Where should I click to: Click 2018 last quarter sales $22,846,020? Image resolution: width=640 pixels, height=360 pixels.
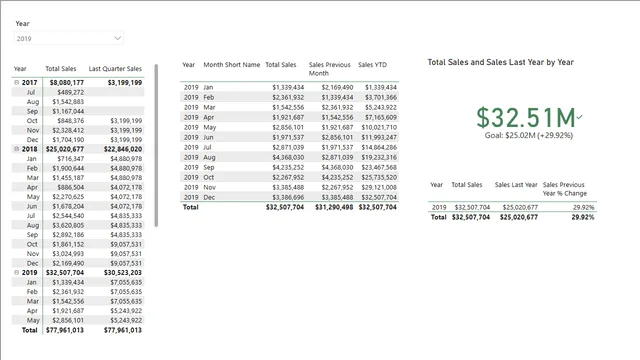123,149
